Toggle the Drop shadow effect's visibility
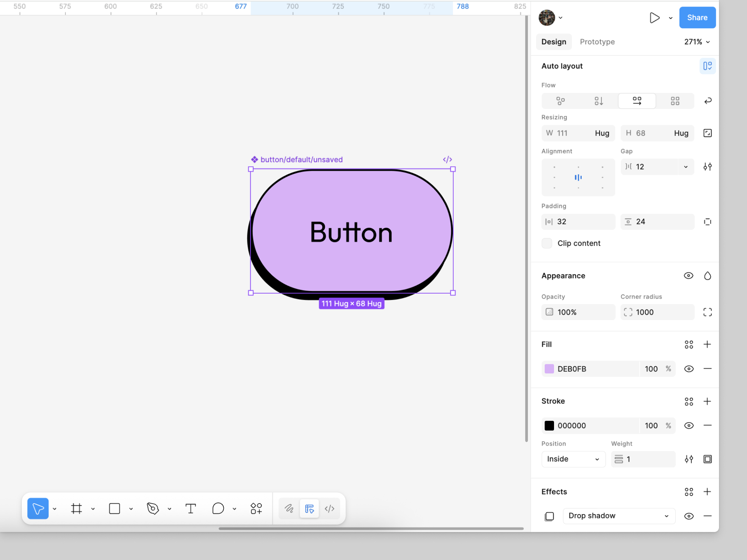This screenshot has height=560, width=747. click(x=689, y=516)
